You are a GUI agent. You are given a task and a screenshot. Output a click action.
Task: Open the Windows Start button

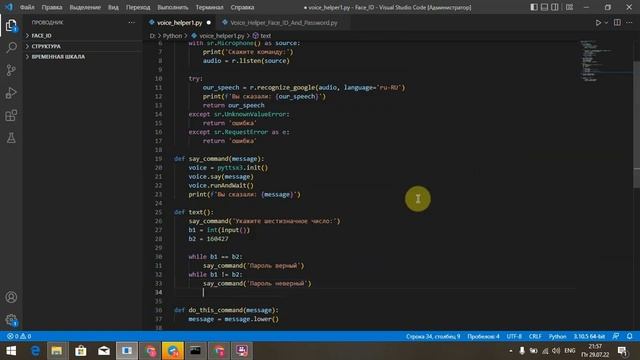pyautogui.click(x=11, y=351)
